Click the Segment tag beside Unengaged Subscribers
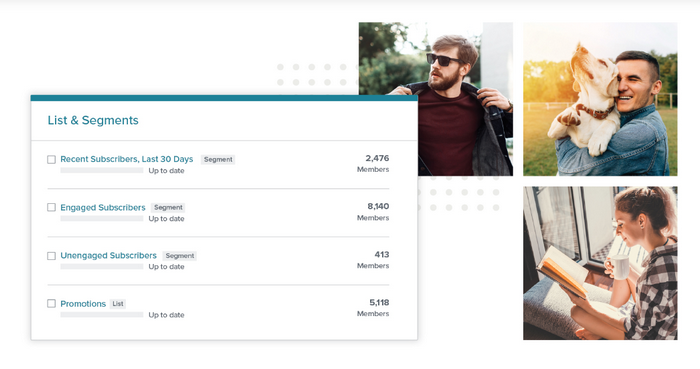The width and height of the screenshot is (700, 369). pos(179,256)
